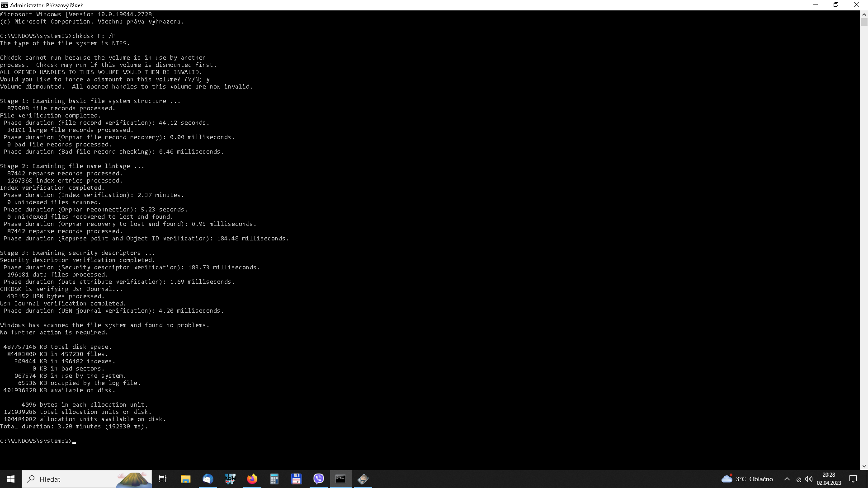Viewport: 868px width, 488px height.
Task: Open Firefox from the taskbar
Action: 252,479
